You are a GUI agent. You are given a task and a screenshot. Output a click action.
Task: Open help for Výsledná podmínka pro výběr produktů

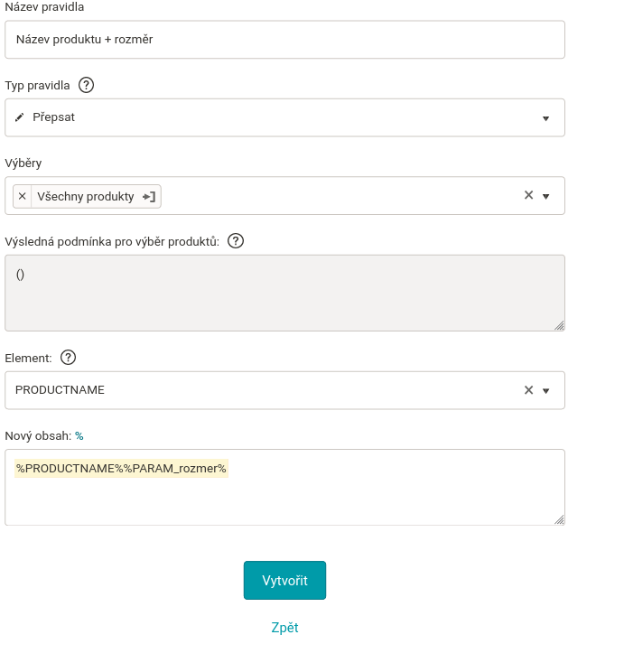click(236, 241)
